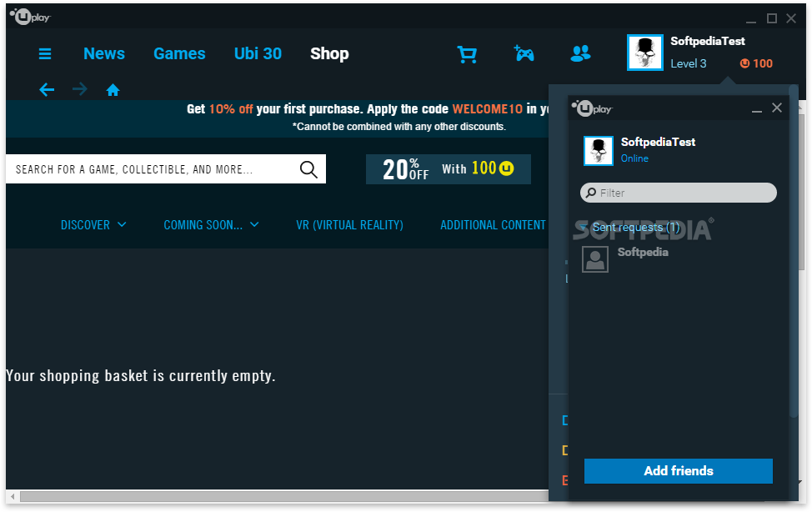The height and width of the screenshot is (512, 812).
Task: Open the Games tab
Action: [179, 54]
